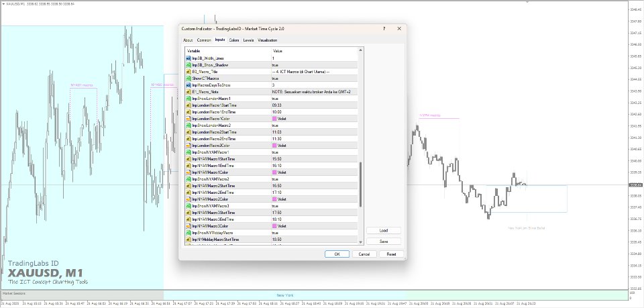Image resolution: width=644 pixels, height=308 pixels.
Task: Click the string icon beside E1_Macro_Note
Action: pos(189,92)
